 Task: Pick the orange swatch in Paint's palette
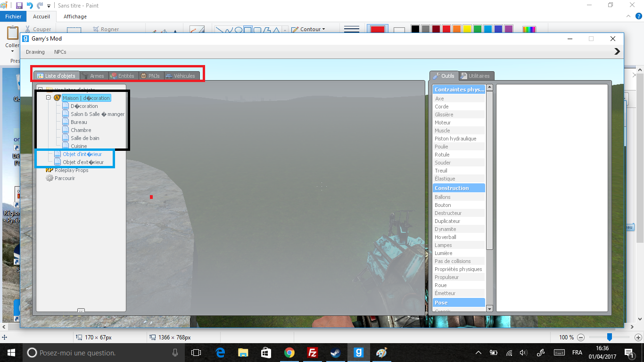[456, 29]
